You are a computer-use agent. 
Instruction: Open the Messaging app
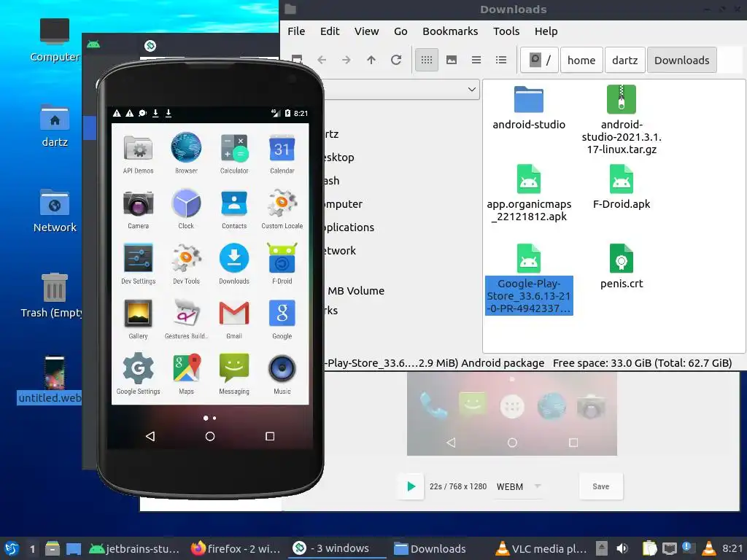234,374
